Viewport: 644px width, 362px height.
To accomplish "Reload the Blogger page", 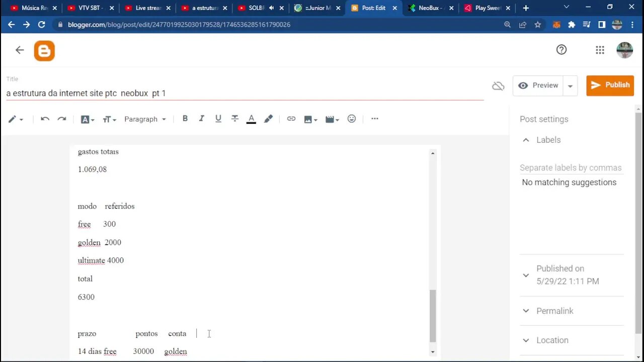I will (42, 24).
